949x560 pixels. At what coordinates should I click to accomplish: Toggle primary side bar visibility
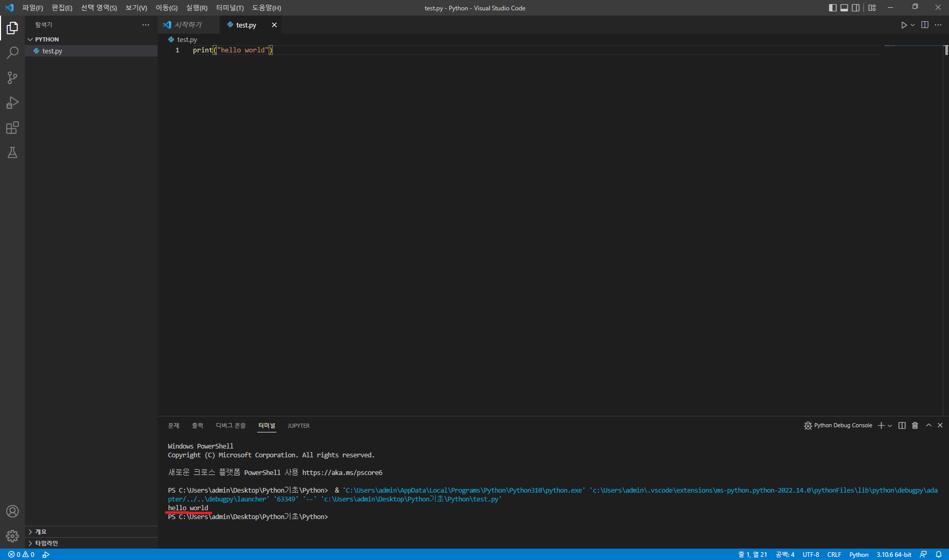[833, 8]
